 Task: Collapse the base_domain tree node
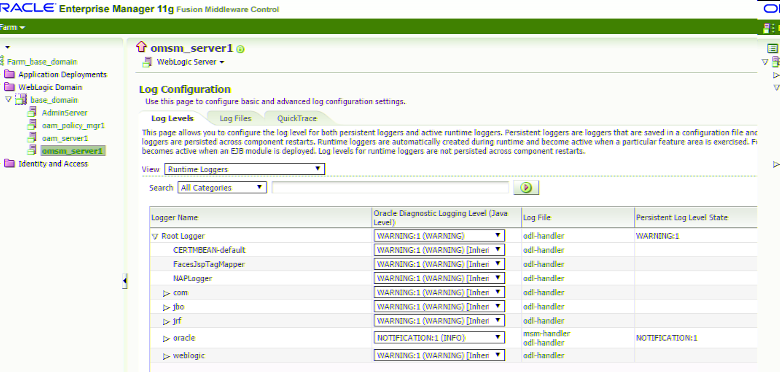[8, 99]
